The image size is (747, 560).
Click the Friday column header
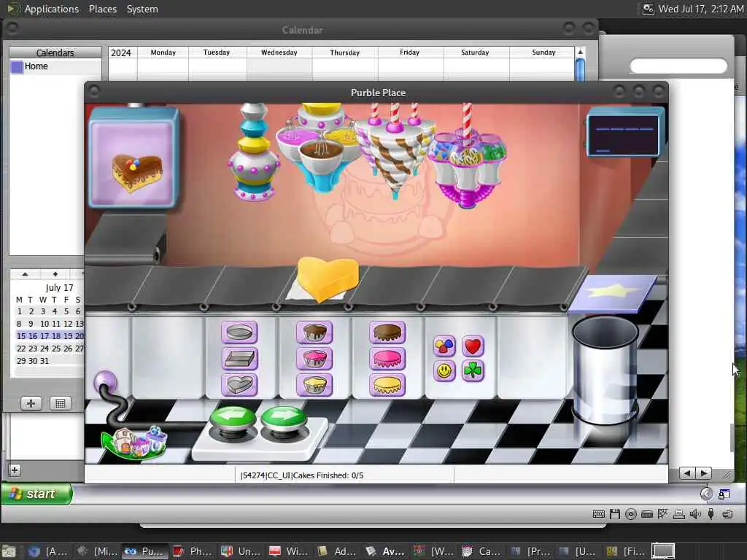pos(410,52)
